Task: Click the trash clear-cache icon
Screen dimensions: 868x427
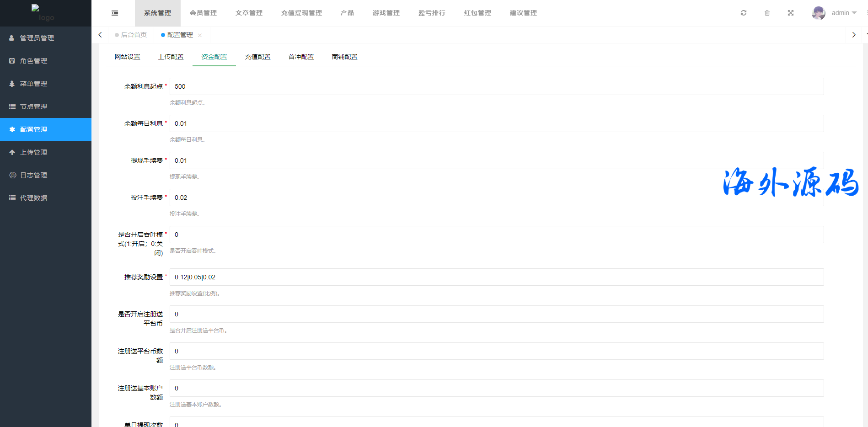Action: pyautogui.click(x=767, y=13)
